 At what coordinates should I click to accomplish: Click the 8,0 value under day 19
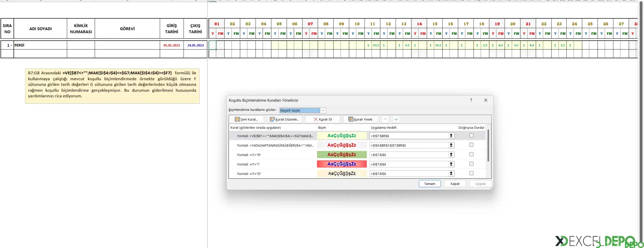tap(501, 45)
